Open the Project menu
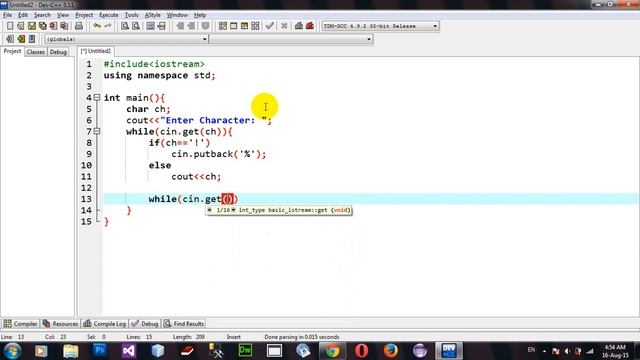The image size is (640, 360). point(84,15)
